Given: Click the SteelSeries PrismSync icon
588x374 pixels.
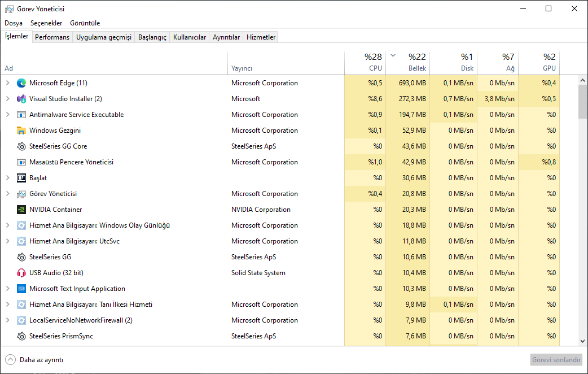Looking at the screenshot, I should point(21,336).
